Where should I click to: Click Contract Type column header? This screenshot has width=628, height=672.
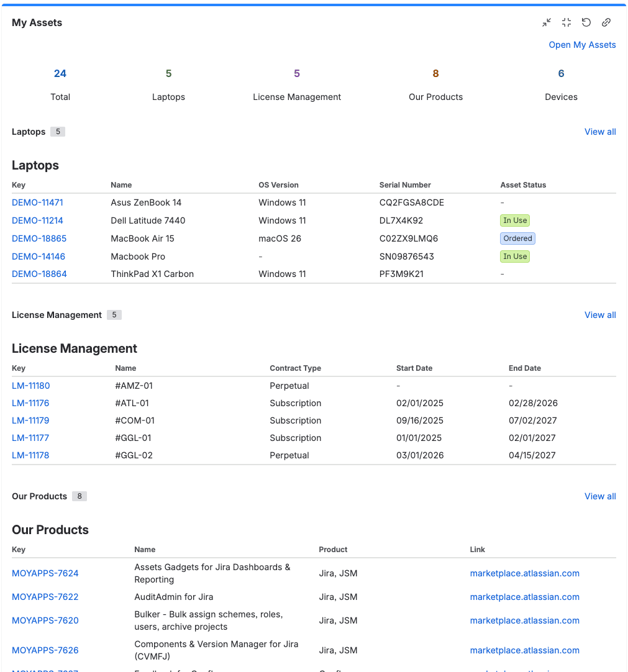295,368
